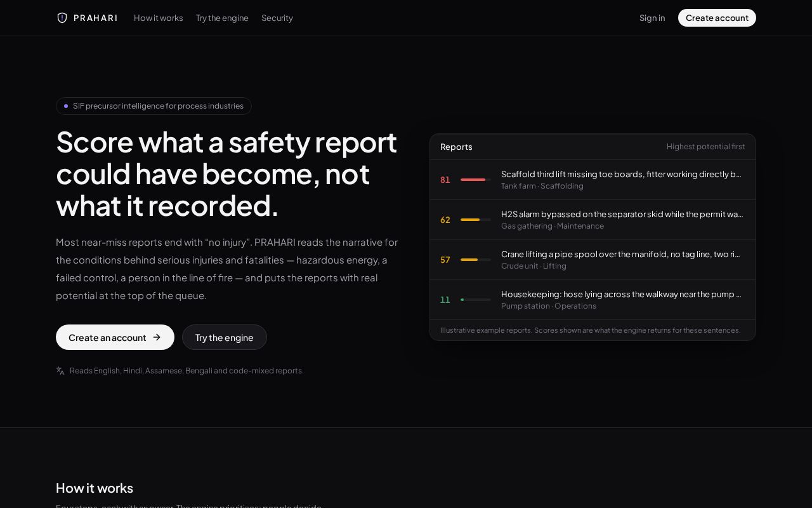Click the amber score bar for score 62
The height and width of the screenshot is (508, 812).
[476, 220]
